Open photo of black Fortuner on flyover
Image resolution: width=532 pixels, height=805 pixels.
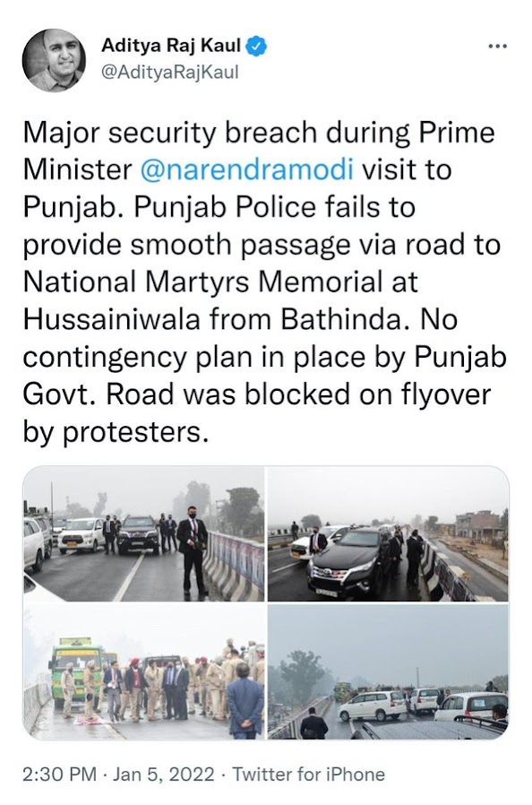[x=389, y=533]
